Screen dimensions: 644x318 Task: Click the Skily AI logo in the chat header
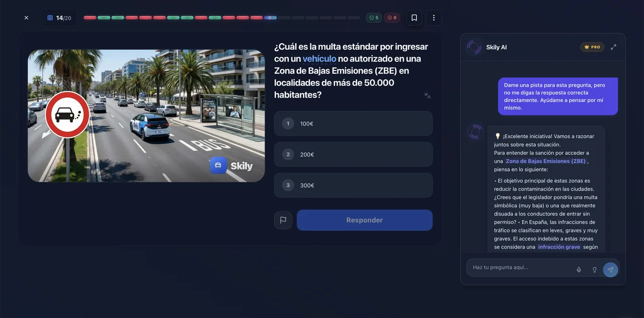[474, 47]
